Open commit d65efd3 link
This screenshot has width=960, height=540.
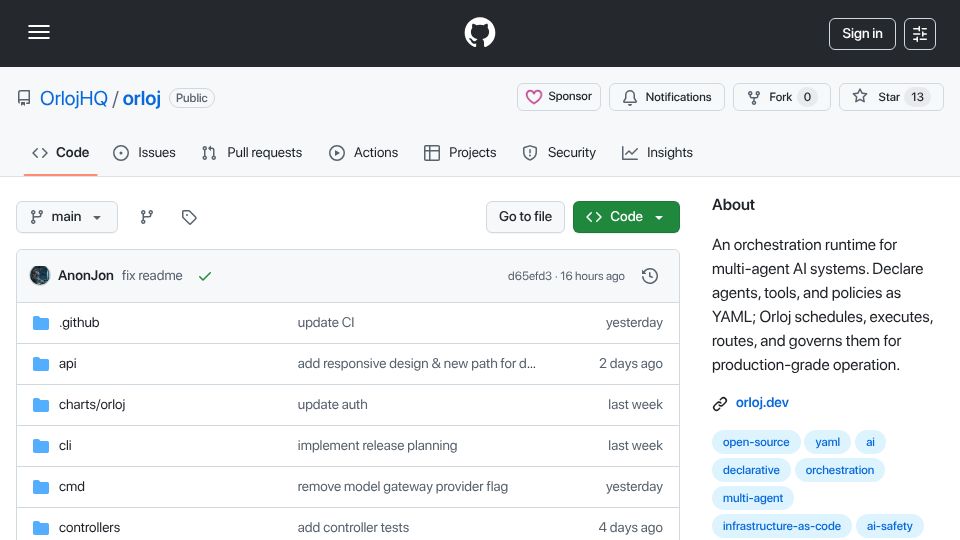pyautogui.click(x=530, y=276)
